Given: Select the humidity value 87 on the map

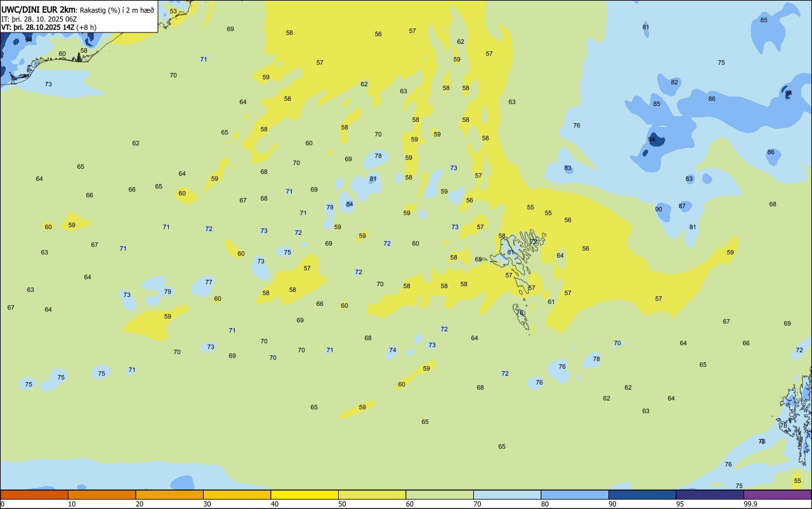Looking at the screenshot, I should (682, 206).
